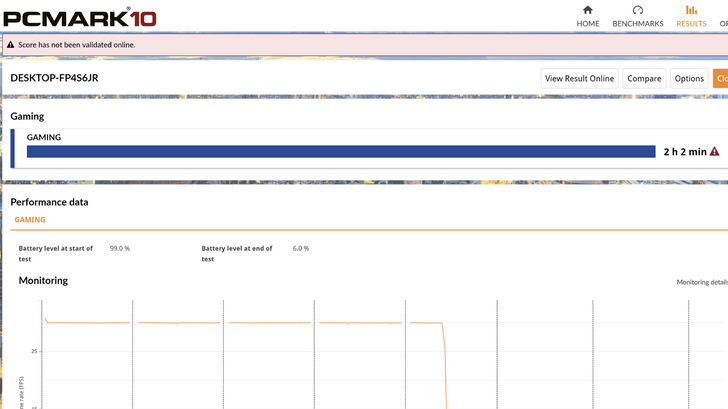Click the 25 value on chart axis
728x409 pixels.
click(x=34, y=351)
